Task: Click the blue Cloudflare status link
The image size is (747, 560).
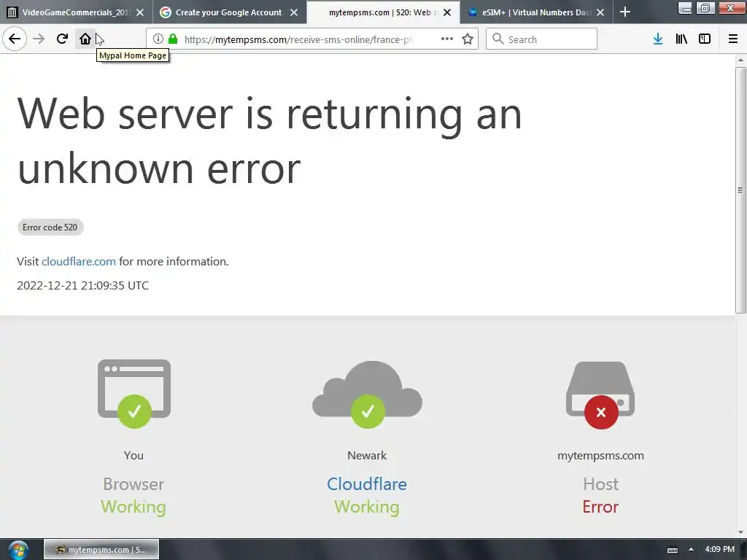Action: point(367,484)
